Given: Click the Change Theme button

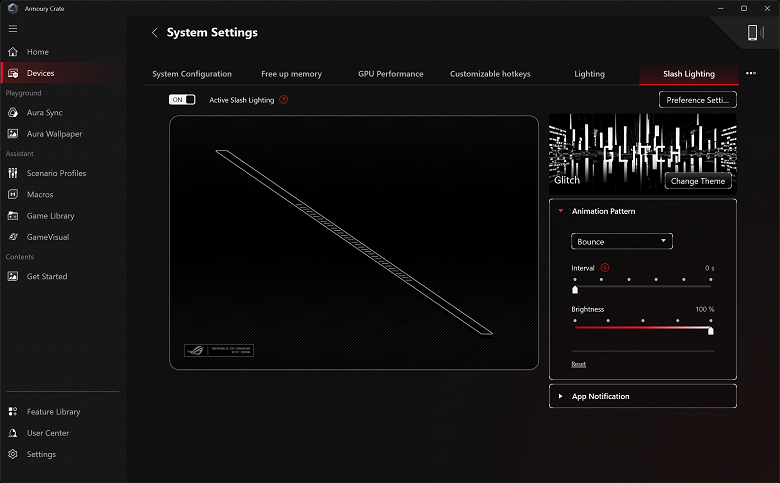Looking at the screenshot, I should coord(698,181).
